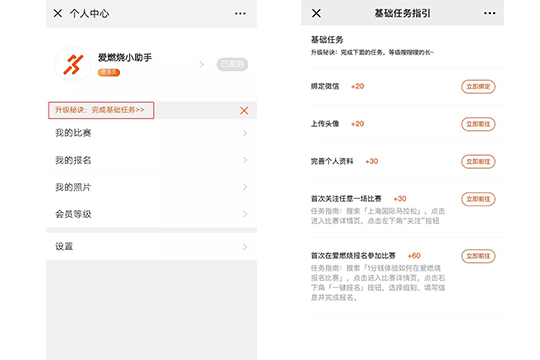Open 我的报名 menu entry

pos(152,160)
